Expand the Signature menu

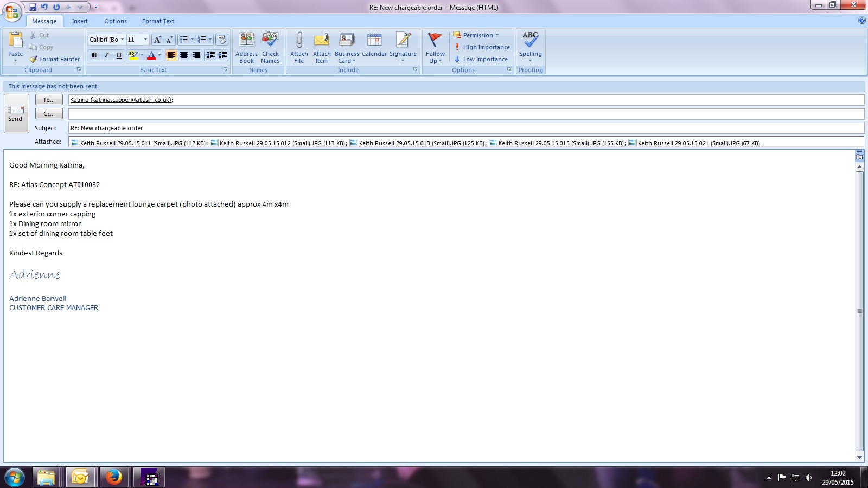pyautogui.click(x=403, y=48)
